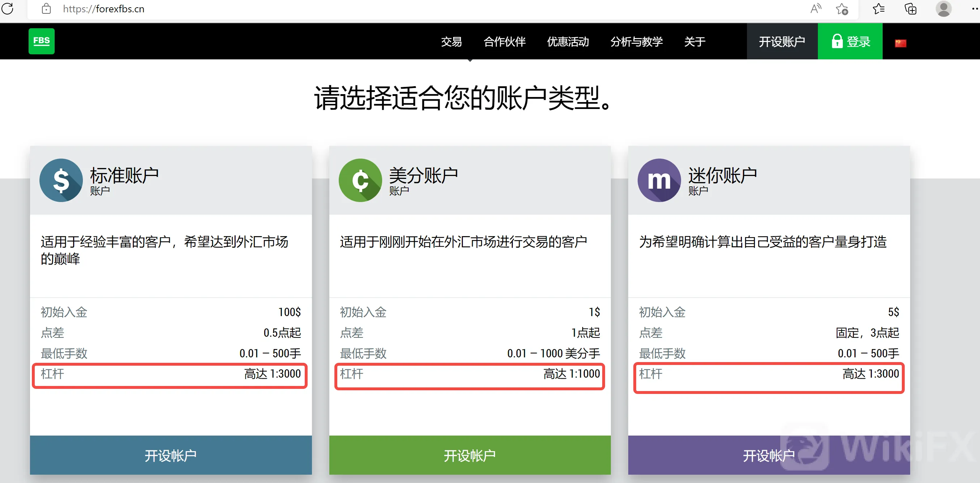Viewport: 980px width, 483px height.
Task: Click the cent account green icon
Action: click(x=360, y=180)
